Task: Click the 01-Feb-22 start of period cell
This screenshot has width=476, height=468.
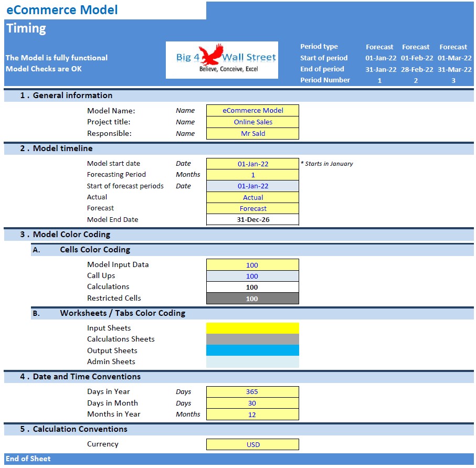Action: pos(417,58)
